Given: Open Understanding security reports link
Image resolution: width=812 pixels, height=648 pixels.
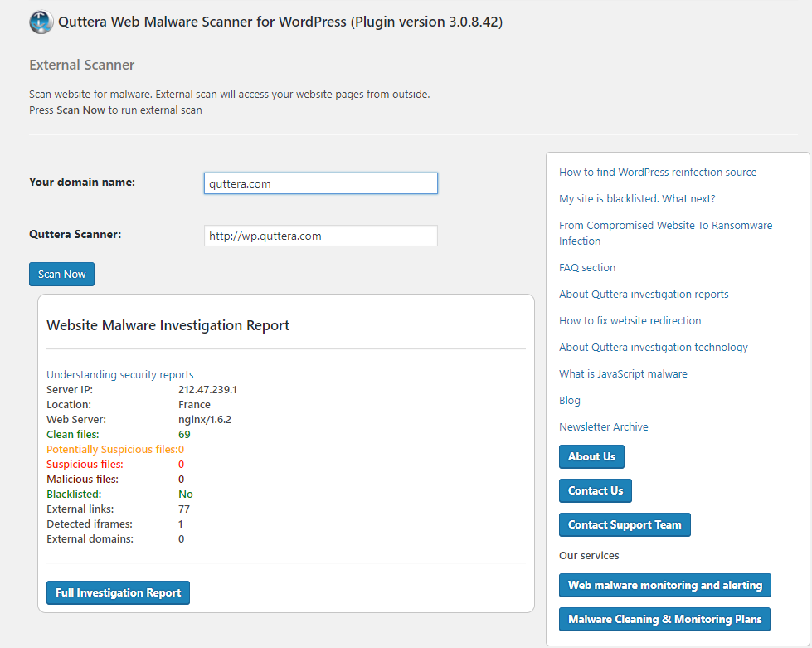Looking at the screenshot, I should tap(119, 374).
